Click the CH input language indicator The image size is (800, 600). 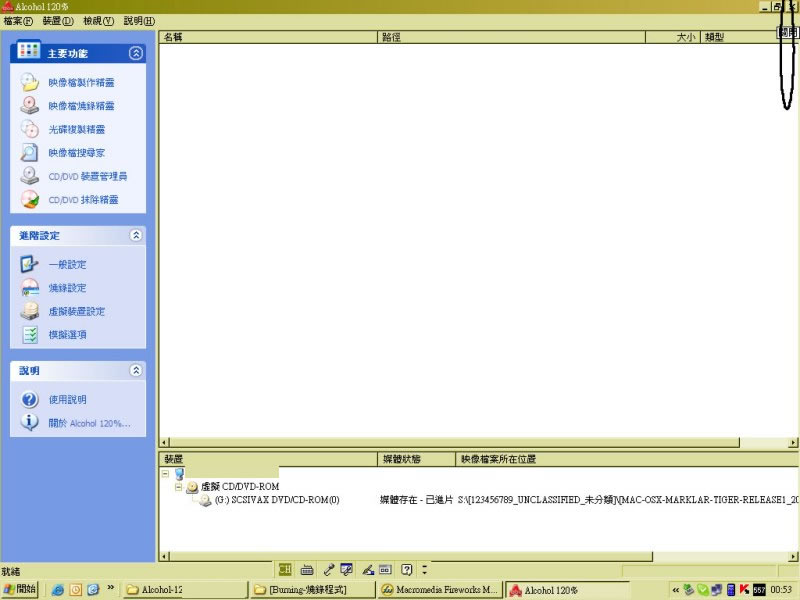285,569
